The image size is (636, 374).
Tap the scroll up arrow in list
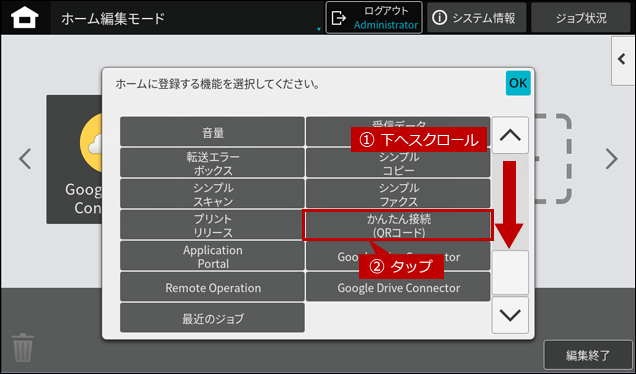coord(510,135)
